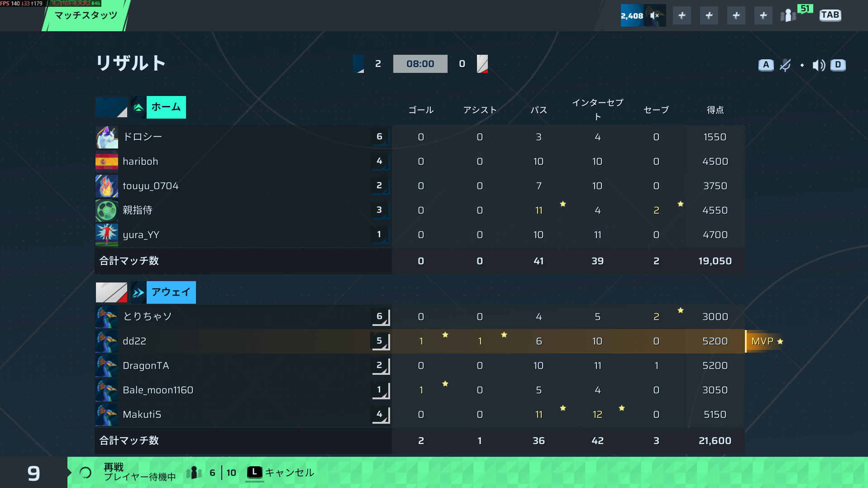Click the muted speaker icon on profile badge

point(654,15)
